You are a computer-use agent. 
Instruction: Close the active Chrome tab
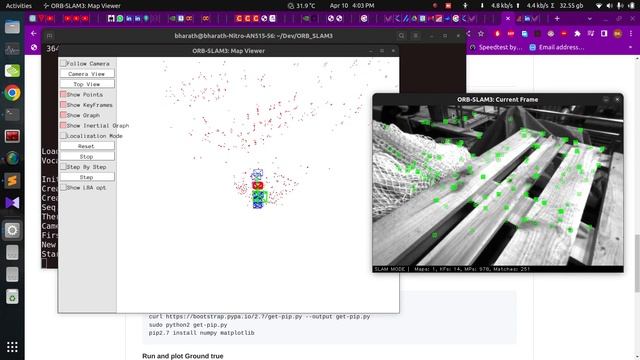pyautogui.click(x=508, y=18)
